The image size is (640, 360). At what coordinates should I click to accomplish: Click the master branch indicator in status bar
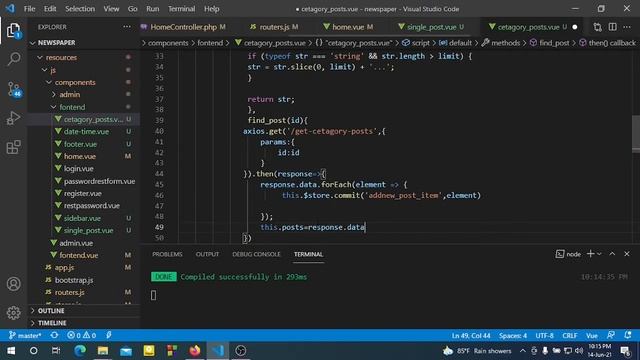(25, 336)
